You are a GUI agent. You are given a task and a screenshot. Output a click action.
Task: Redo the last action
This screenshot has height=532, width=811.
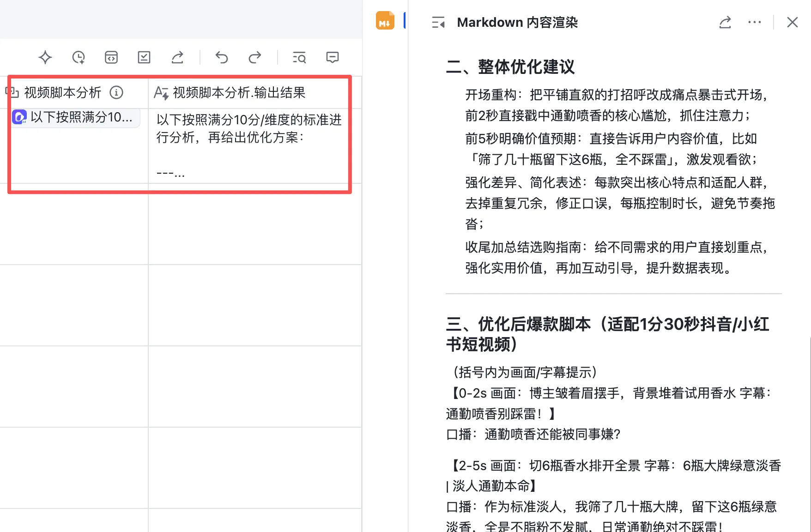(x=255, y=57)
